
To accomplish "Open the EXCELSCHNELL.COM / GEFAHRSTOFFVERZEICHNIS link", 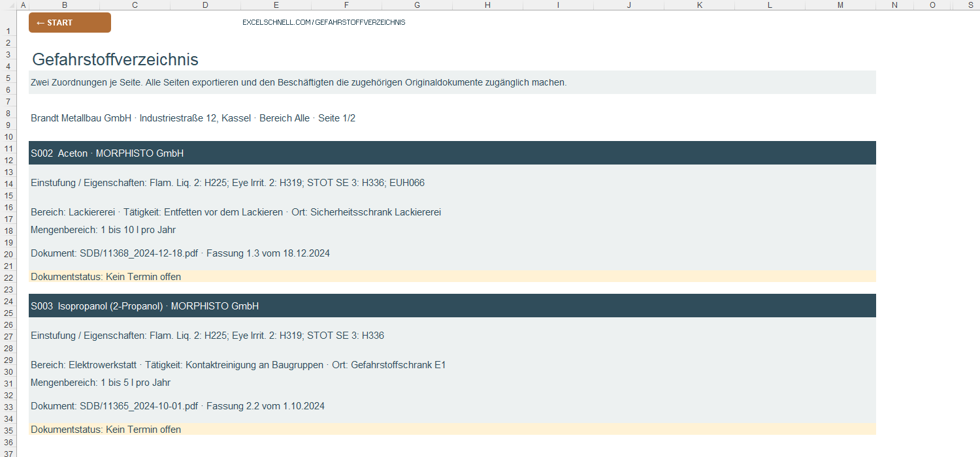I will click(323, 22).
